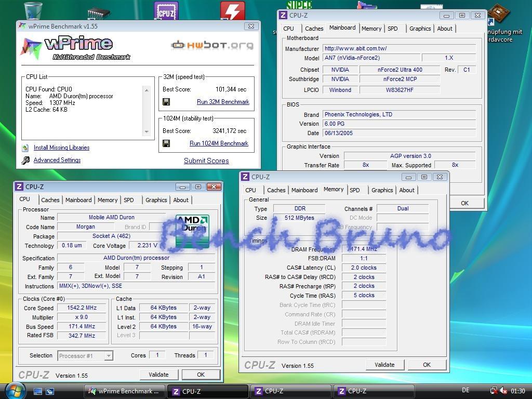Click the Install Missing Libraries icon
Viewport: 532px width, 399px height.
(25, 148)
